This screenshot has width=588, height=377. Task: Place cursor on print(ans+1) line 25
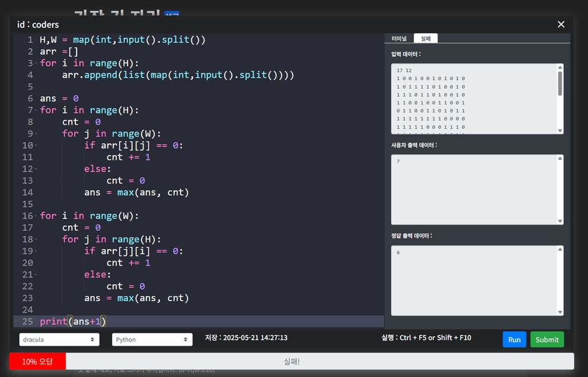(73, 321)
